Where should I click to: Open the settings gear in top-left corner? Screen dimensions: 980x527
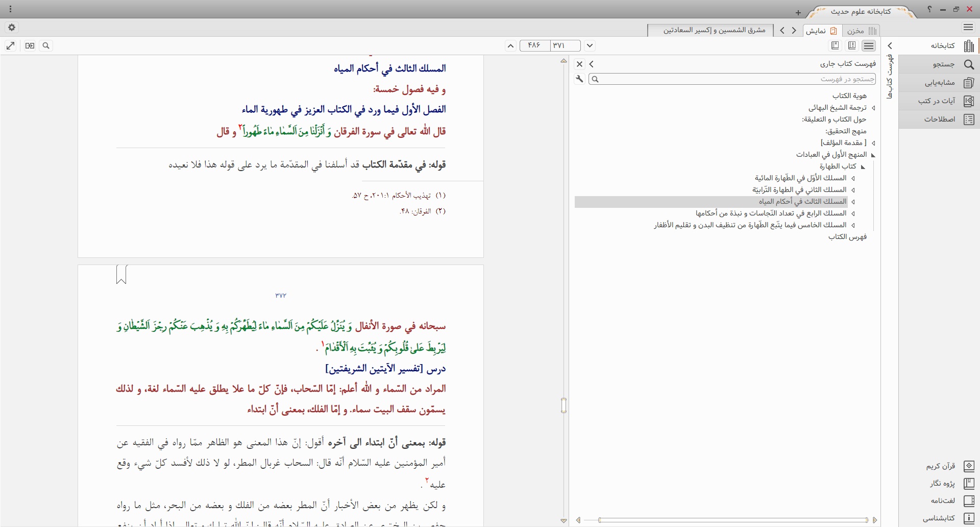(x=11, y=28)
